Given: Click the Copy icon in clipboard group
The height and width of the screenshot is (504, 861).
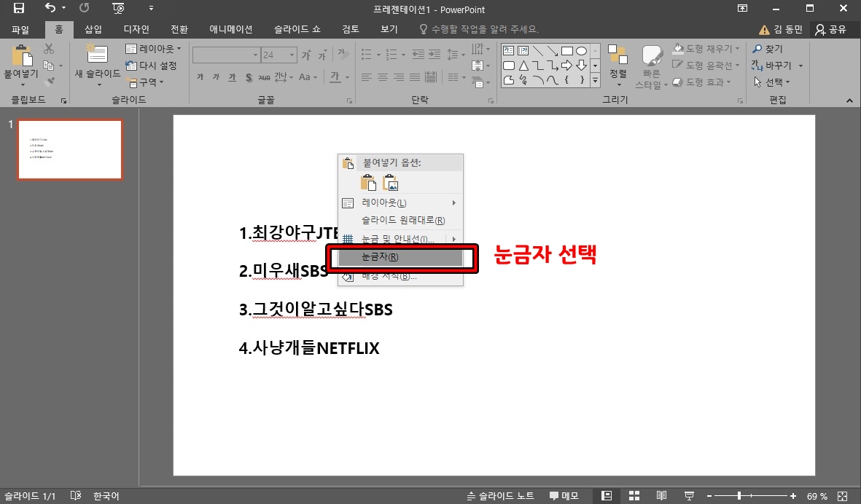Looking at the screenshot, I should (49, 66).
